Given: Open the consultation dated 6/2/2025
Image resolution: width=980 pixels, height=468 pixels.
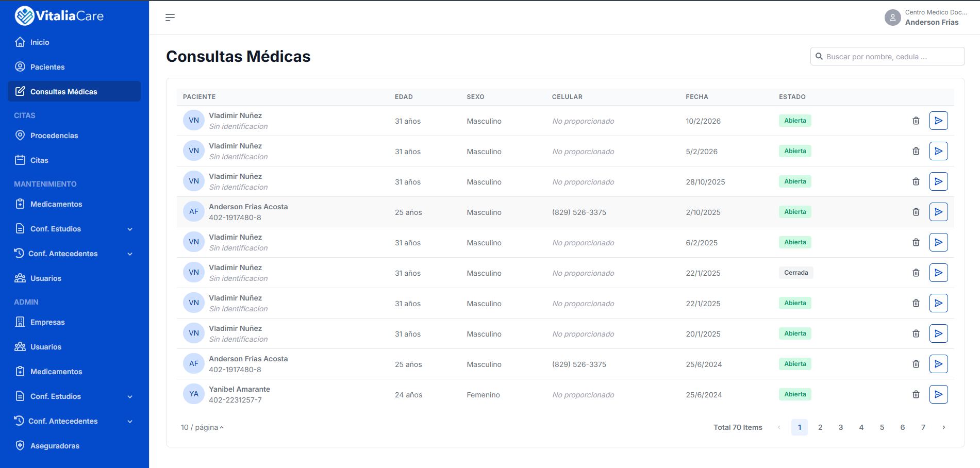Looking at the screenshot, I should pos(939,242).
